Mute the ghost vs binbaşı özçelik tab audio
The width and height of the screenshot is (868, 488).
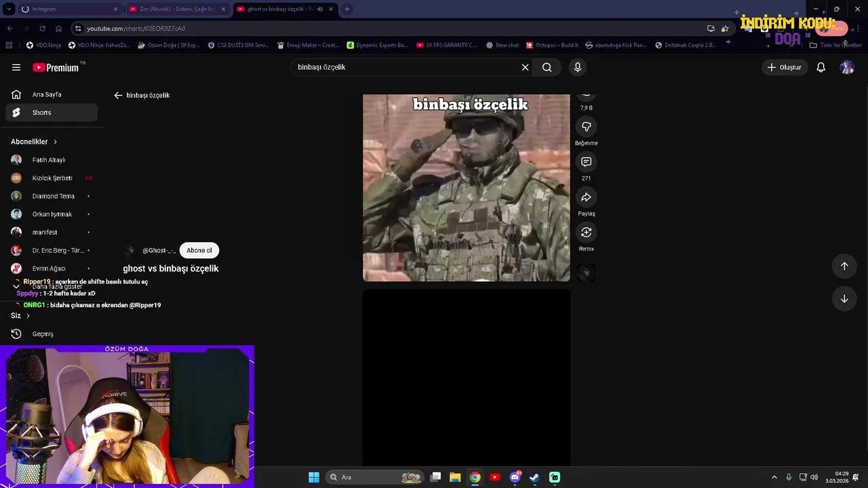(320, 9)
